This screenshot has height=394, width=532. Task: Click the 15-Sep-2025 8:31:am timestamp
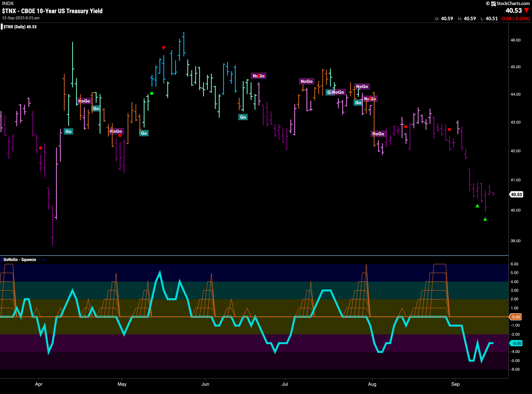click(21, 18)
